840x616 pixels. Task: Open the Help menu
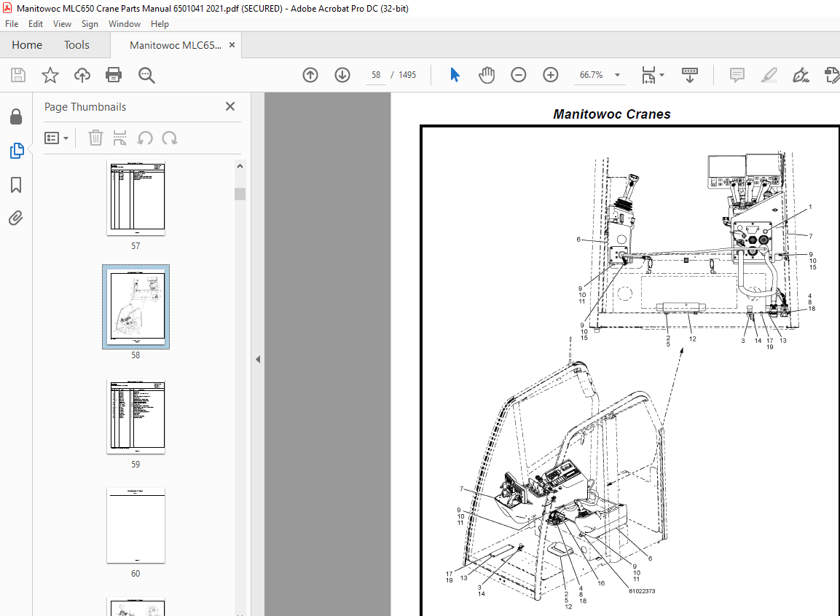[160, 24]
